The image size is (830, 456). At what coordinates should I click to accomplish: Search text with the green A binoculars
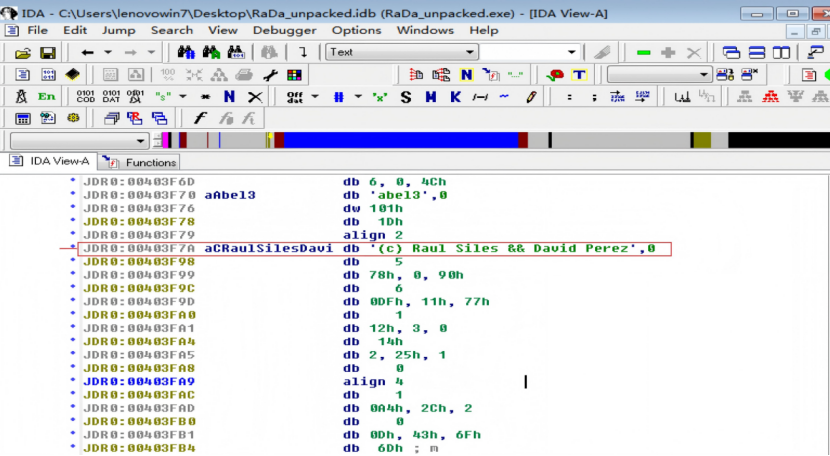[211, 52]
